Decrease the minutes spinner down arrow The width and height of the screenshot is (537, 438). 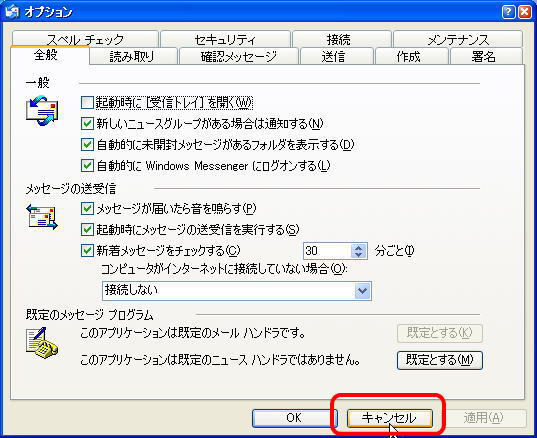point(359,255)
